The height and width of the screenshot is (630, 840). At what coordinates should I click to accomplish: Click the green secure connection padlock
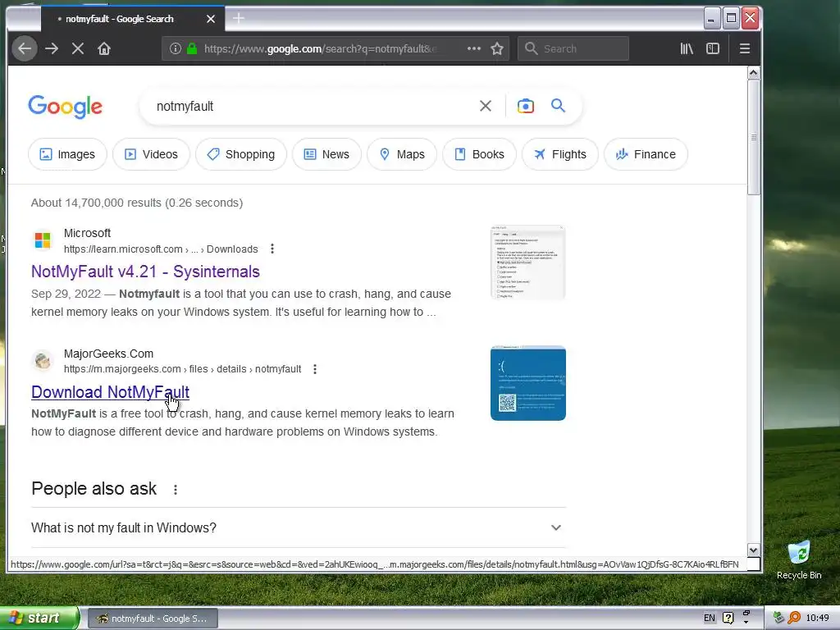coord(192,48)
